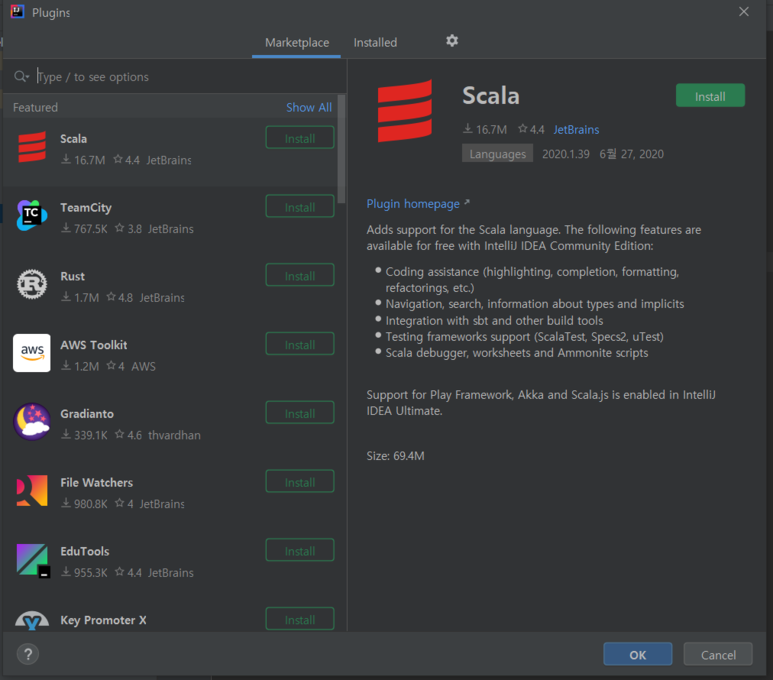Click the Scala plugin icon in list
773x680 pixels.
pyautogui.click(x=32, y=147)
